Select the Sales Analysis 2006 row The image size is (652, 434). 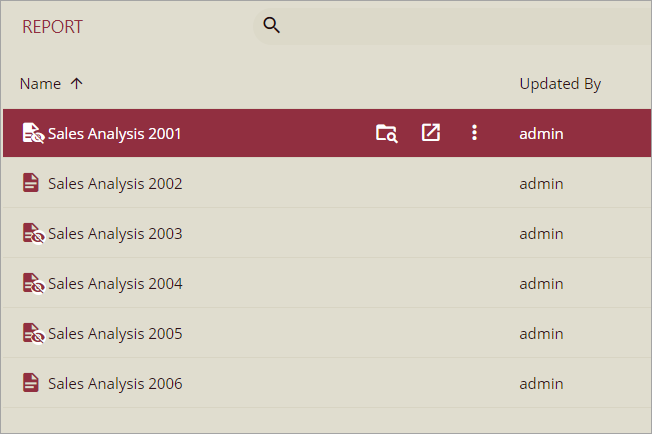[x=115, y=383]
